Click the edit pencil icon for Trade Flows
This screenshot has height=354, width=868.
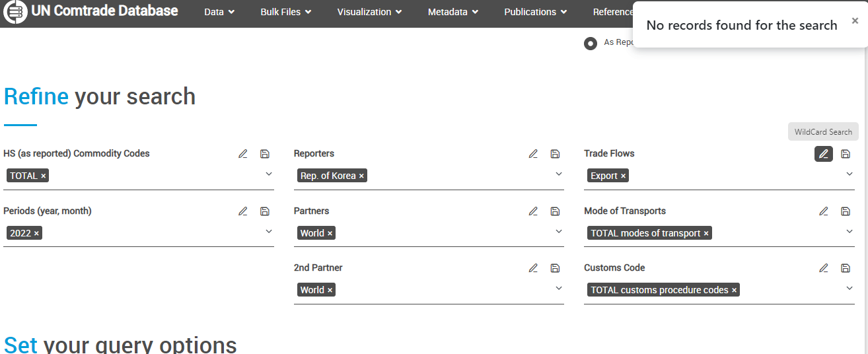tap(823, 154)
